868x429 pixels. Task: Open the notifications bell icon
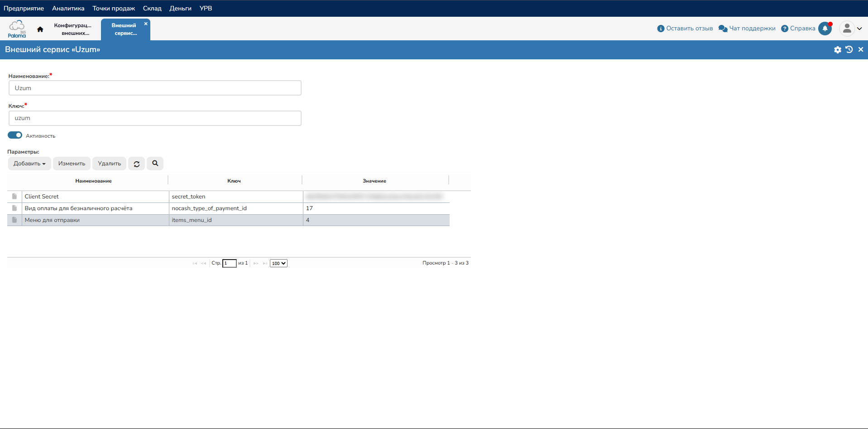pyautogui.click(x=825, y=29)
